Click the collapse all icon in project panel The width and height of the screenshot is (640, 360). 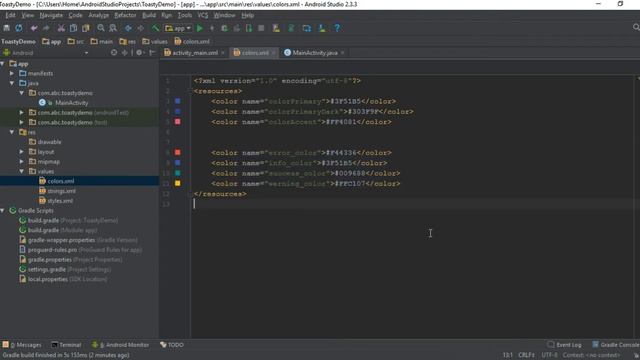tap(124, 53)
